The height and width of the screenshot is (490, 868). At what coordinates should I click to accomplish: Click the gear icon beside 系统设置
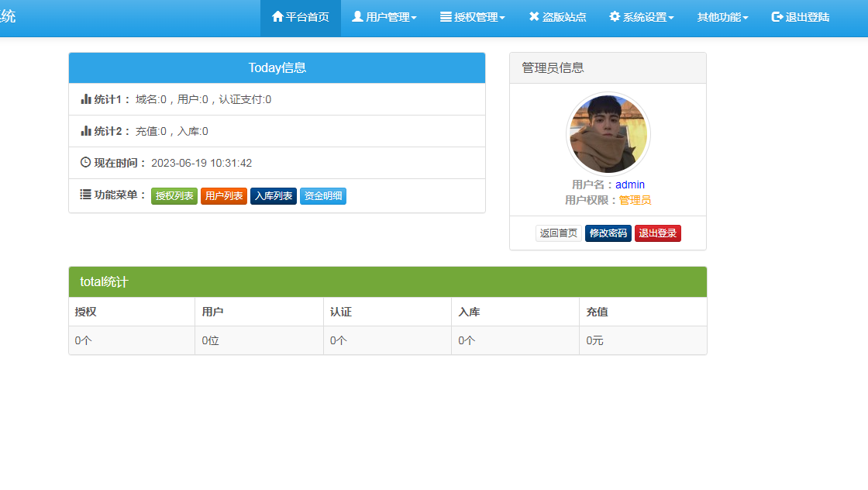pyautogui.click(x=615, y=17)
